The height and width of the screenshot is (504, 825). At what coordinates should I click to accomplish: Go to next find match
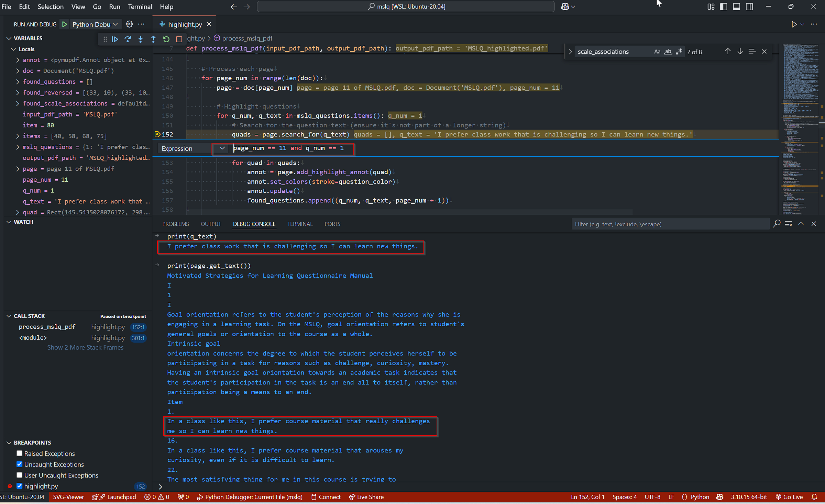(740, 52)
